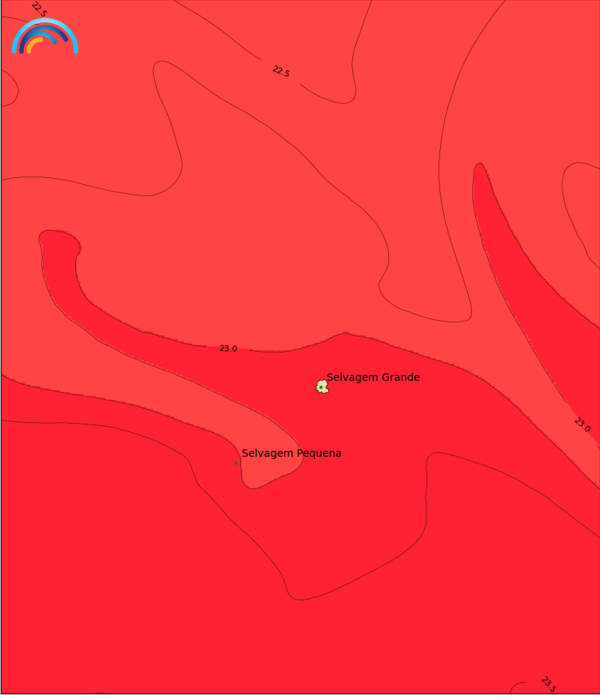Click the contour bump directly above Selvagem Grande
The height and width of the screenshot is (695, 600).
tap(345, 334)
